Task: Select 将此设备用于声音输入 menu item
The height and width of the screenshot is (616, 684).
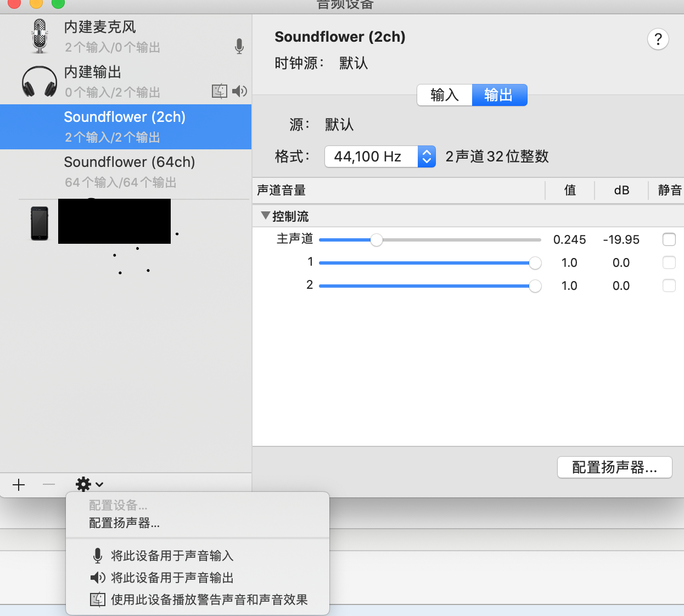Action: pyautogui.click(x=198, y=556)
